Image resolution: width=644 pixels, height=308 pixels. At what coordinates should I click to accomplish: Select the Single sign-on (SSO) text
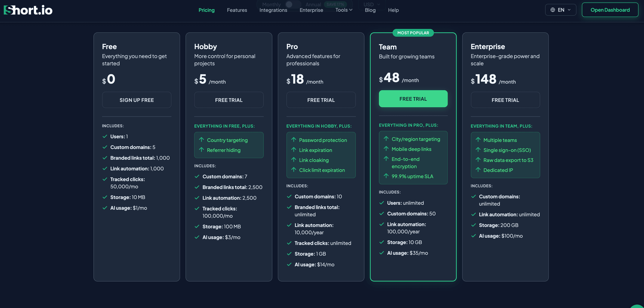pos(507,150)
